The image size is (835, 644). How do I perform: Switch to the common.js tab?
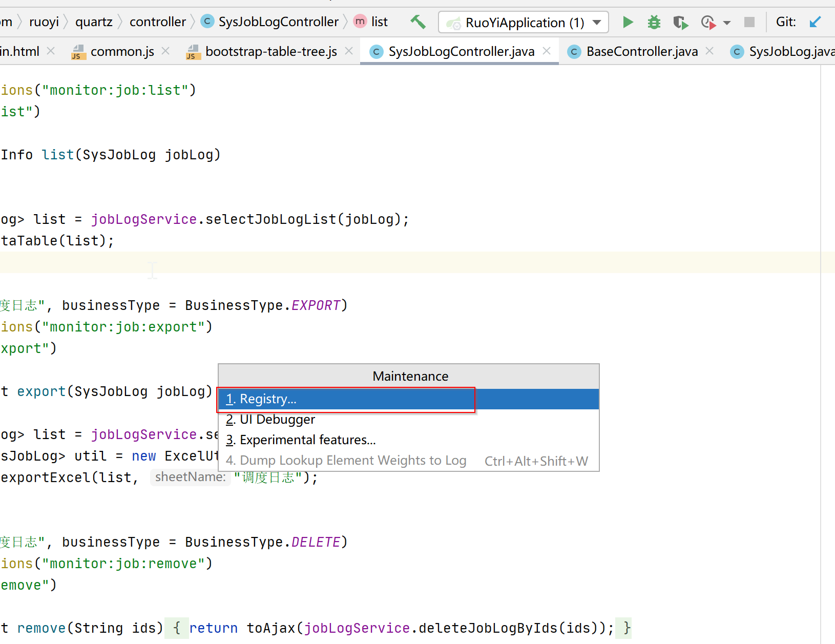click(122, 51)
